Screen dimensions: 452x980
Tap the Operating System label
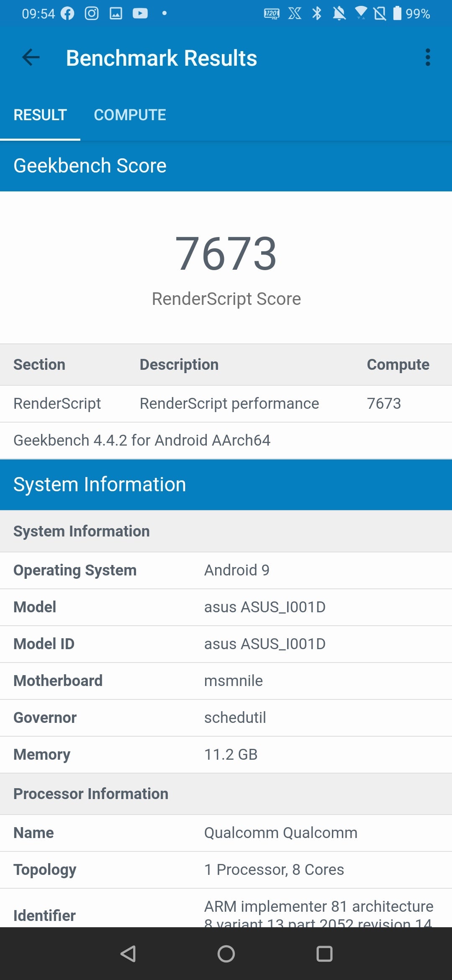coord(75,570)
